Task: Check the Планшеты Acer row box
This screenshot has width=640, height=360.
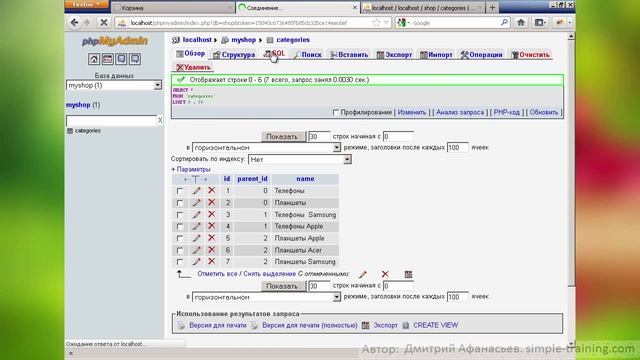Action: (x=180, y=250)
